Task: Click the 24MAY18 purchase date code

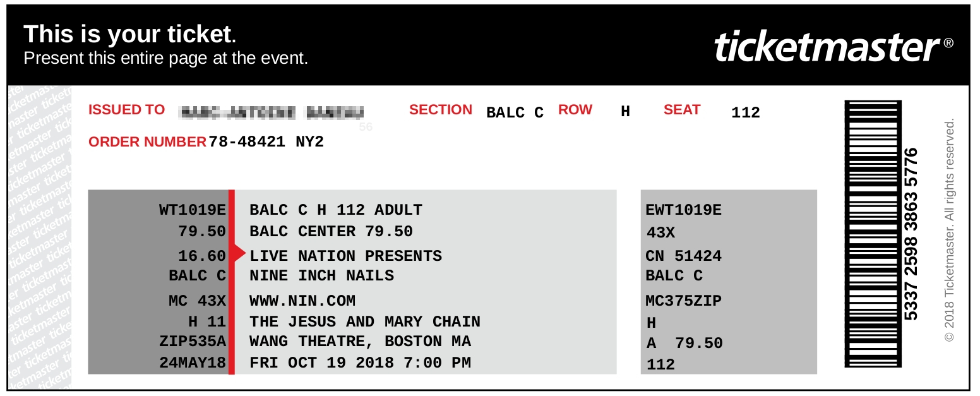Action: (x=193, y=363)
